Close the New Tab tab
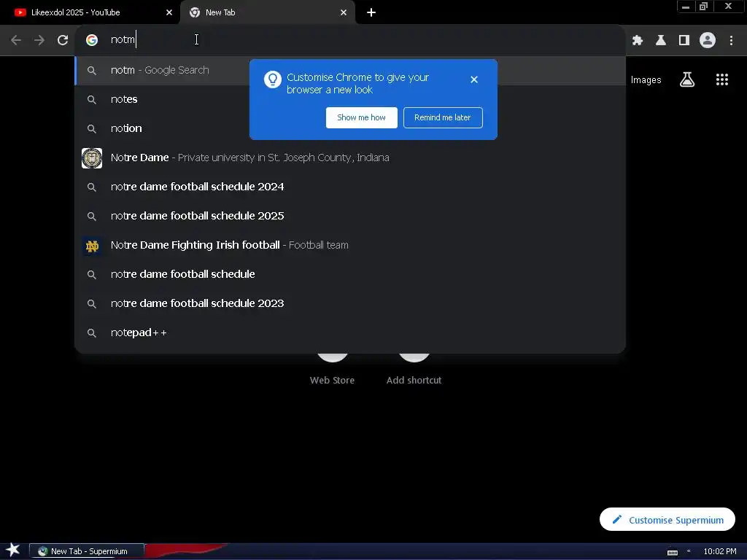The height and width of the screenshot is (560, 747). (344, 12)
